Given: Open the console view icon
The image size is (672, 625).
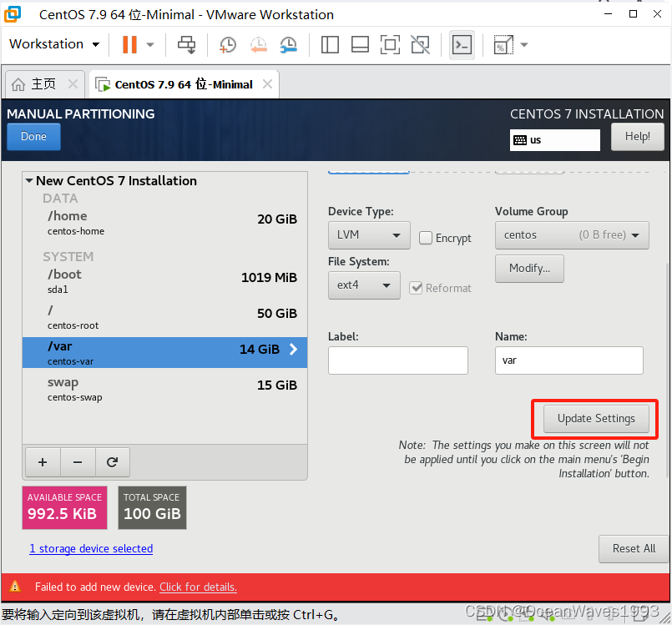Looking at the screenshot, I should coord(462,44).
